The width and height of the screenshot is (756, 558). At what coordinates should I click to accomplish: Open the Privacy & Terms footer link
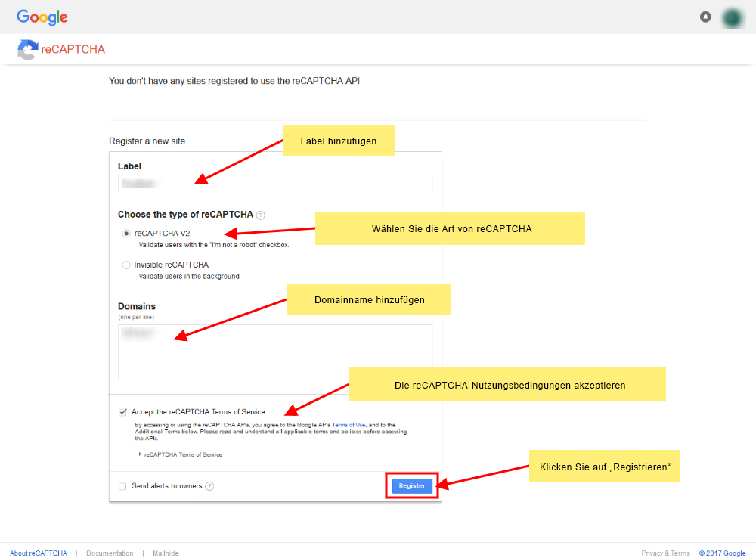(665, 553)
